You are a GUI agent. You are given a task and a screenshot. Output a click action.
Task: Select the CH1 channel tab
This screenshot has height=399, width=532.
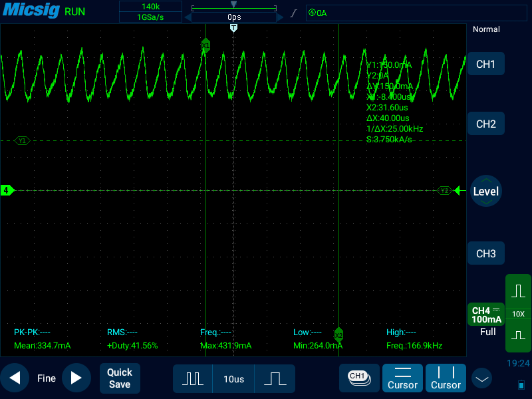(486, 65)
